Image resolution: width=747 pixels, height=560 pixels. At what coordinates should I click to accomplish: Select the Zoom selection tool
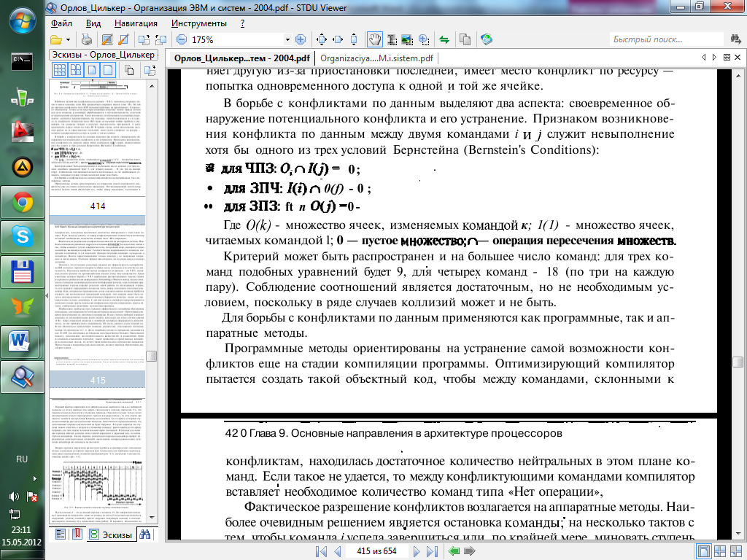pos(424,39)
